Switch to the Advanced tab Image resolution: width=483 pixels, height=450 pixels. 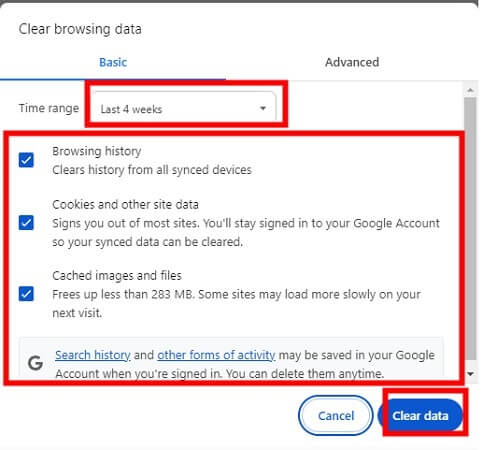(x=352, y=62)
